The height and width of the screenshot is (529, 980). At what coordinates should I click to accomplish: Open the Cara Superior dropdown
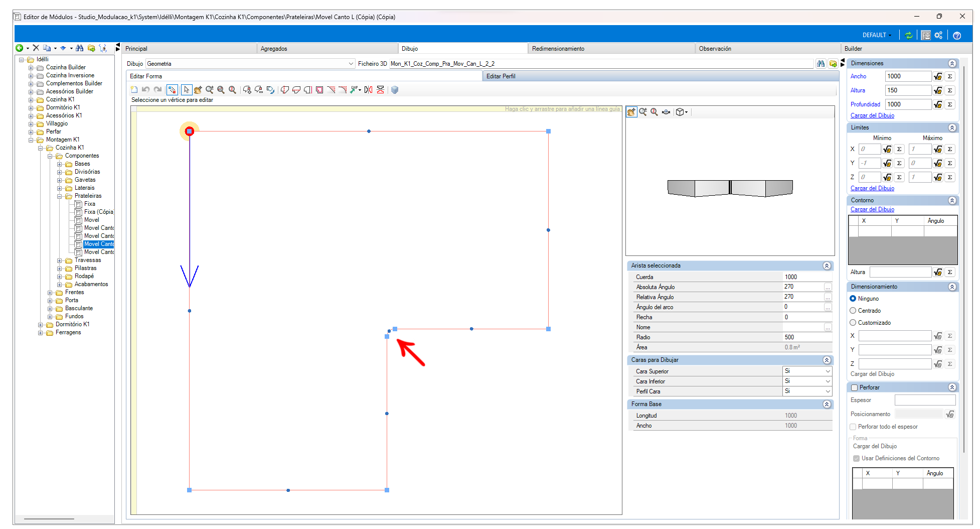828,371
